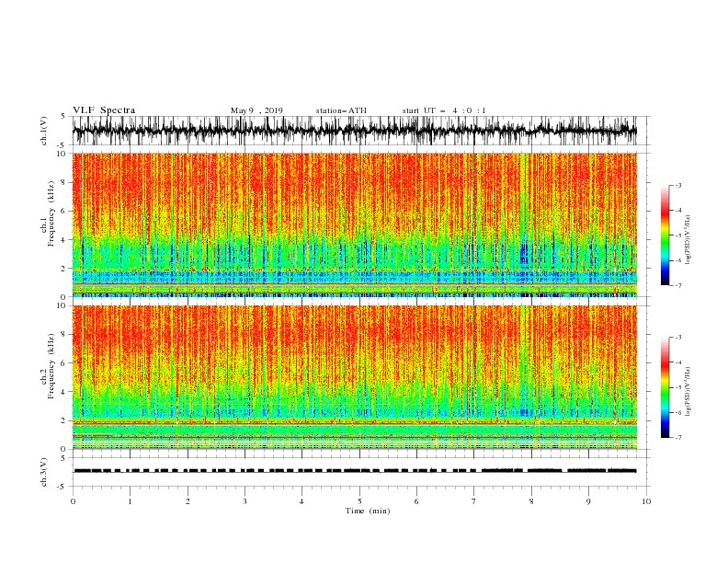Click inside the ch.2 spectrogram panel

(x=355, y=377)
